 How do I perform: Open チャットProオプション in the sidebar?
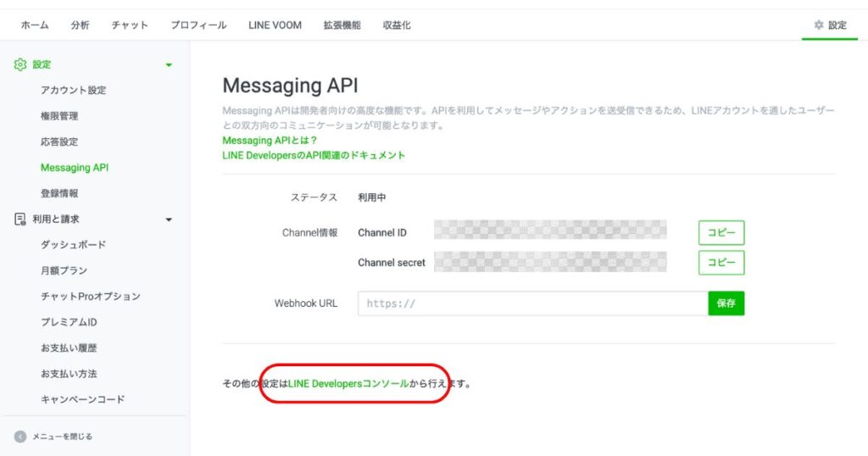tap(91, 297)
